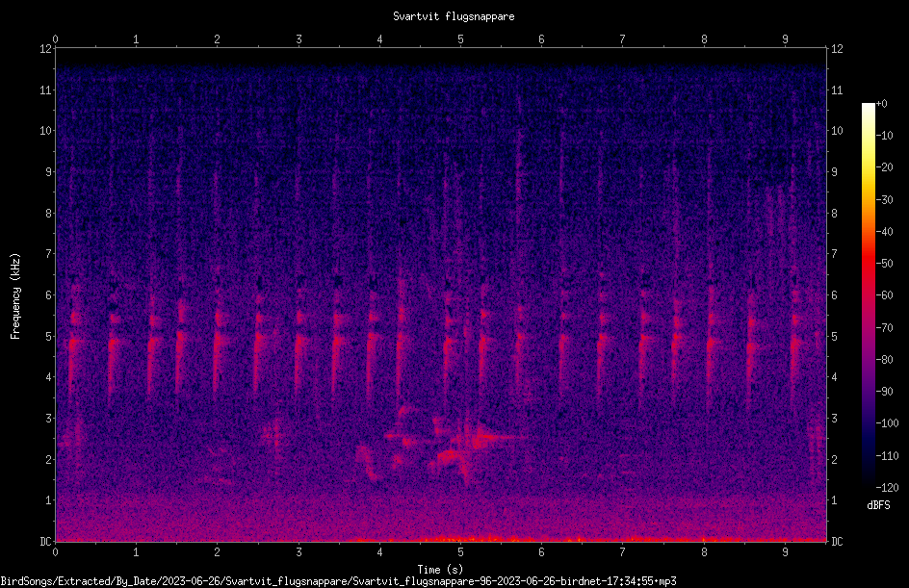Click the BirdSongs file path text
This screenshot has width=909, height=588.
click(339, 581)
